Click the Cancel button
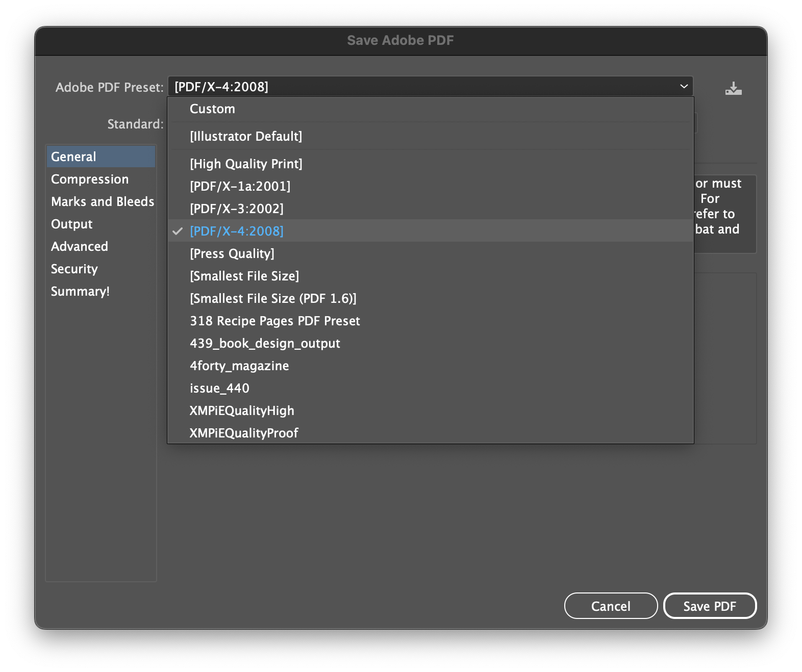This screenshot has width=802, height=672. point(611,606)
